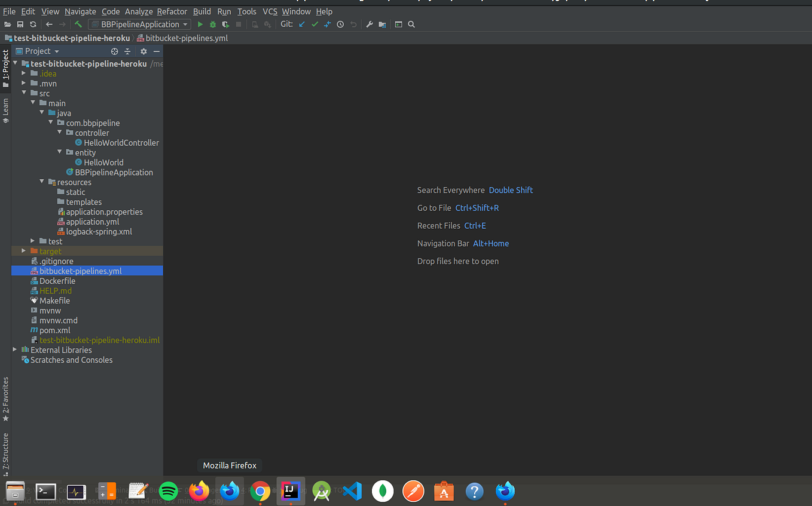The width and height of the screenshot is (812, 506).
Task: Launch Spotify from the dock
Action: [168, 491]
